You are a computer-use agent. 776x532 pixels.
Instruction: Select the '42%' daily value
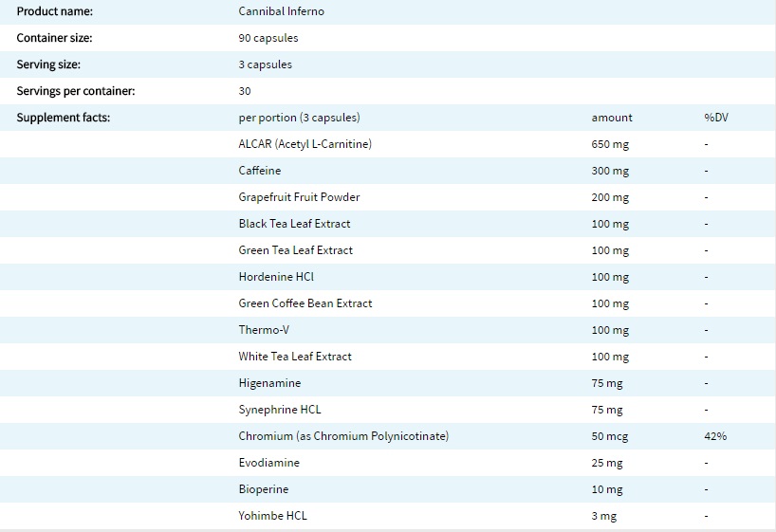coord(715,436)
